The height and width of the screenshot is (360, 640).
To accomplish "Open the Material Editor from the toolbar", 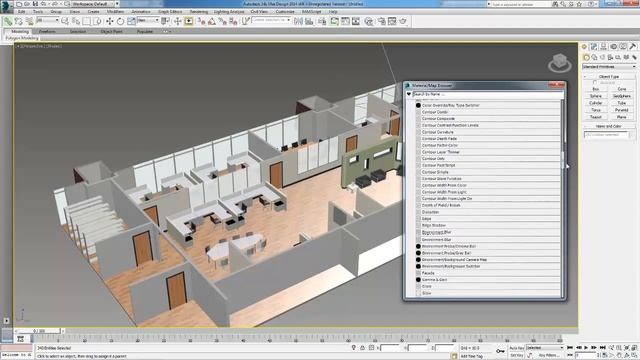I will (369, 21).
